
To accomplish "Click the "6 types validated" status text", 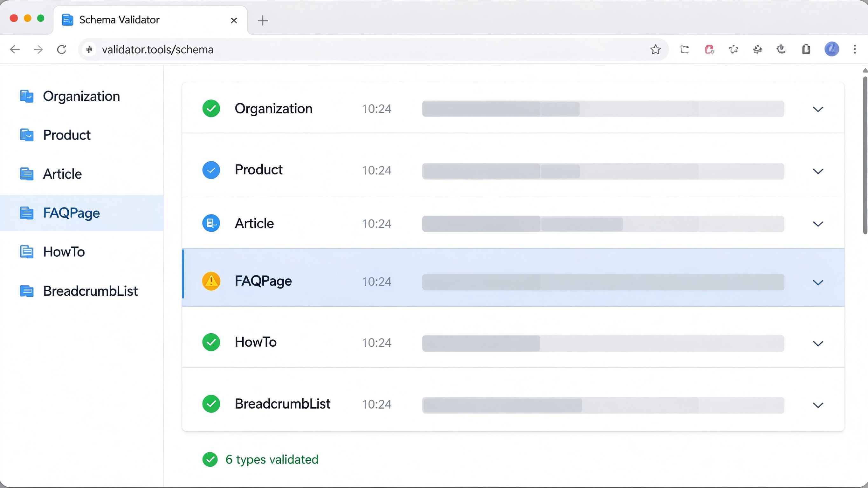I will (x=272, y=459).
